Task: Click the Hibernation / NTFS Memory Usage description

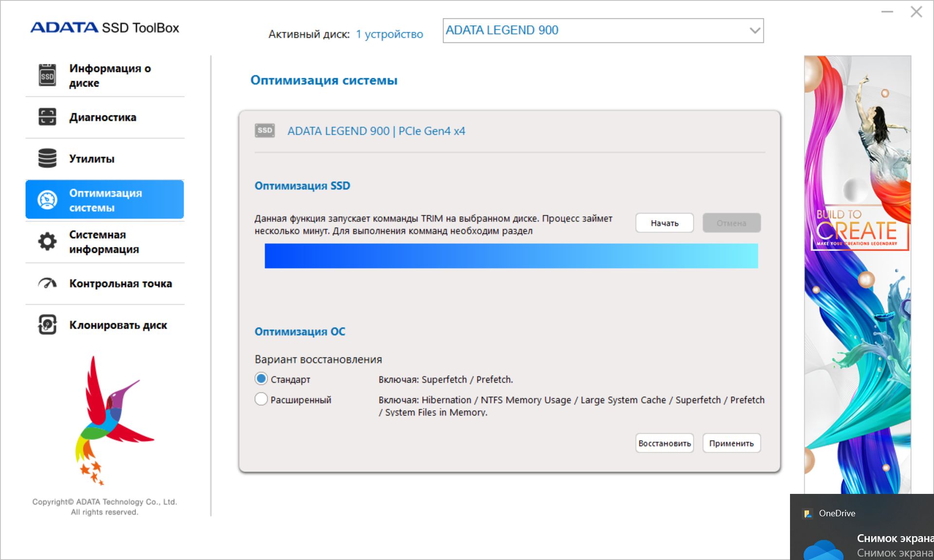Action: click(x=572, y=406)
